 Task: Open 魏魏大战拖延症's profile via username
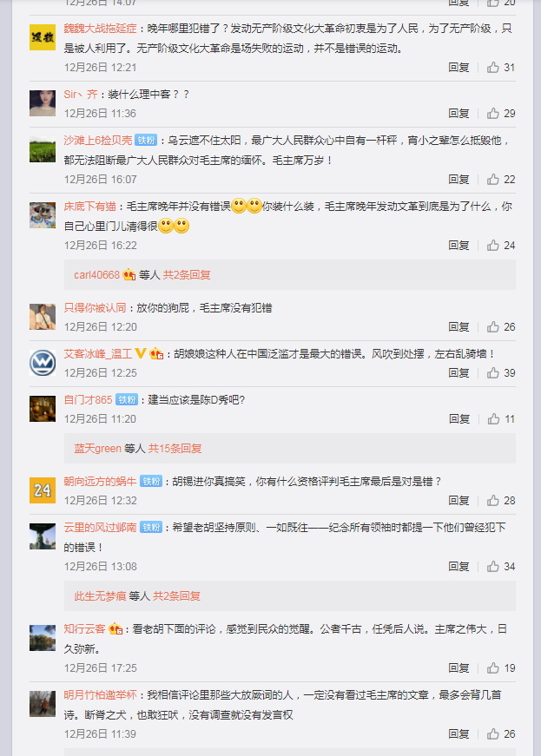(100, 29)
